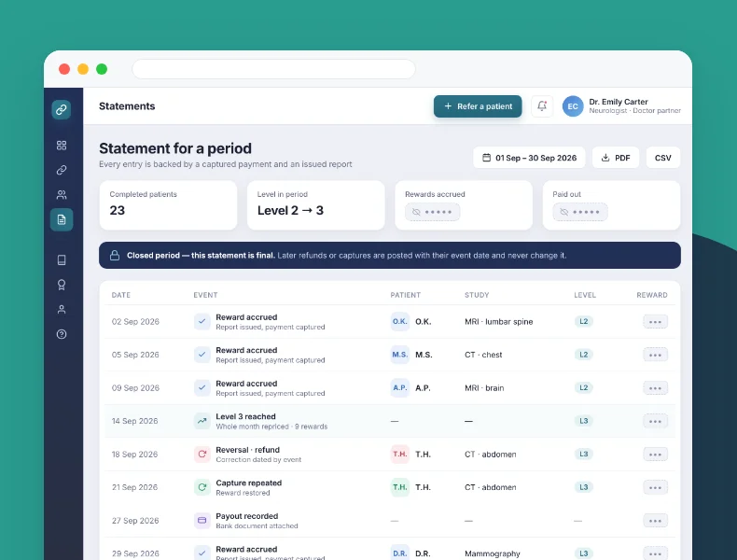Click 'Level 2 → 3' summary value
This screenshot has width=737, height=560.
pos(290,210)
